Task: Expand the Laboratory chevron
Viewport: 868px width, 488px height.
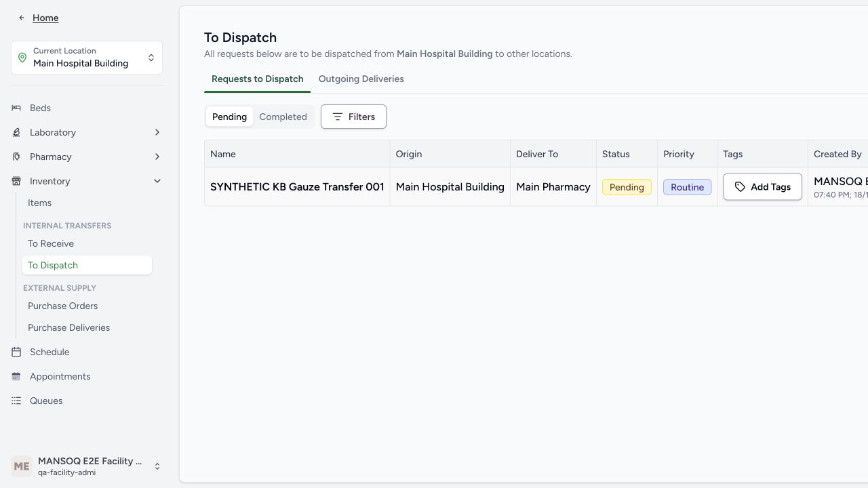Action: pos(157,132)
